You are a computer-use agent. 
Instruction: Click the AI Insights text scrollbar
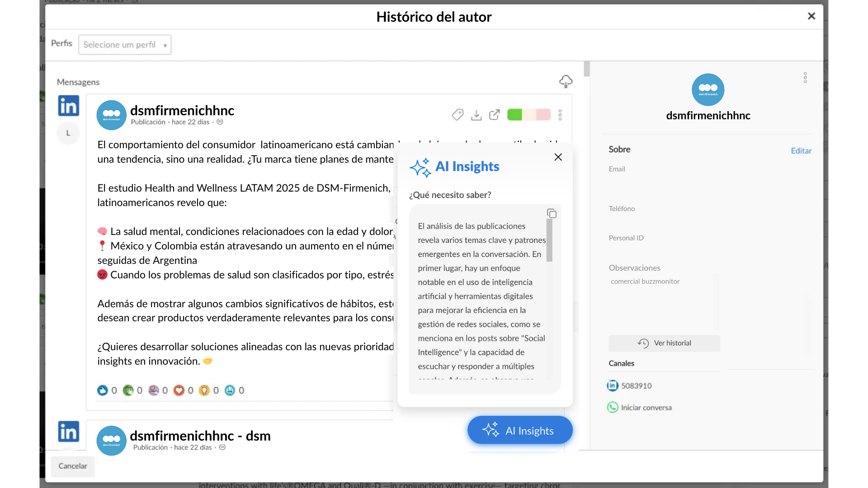pos(549,240)
